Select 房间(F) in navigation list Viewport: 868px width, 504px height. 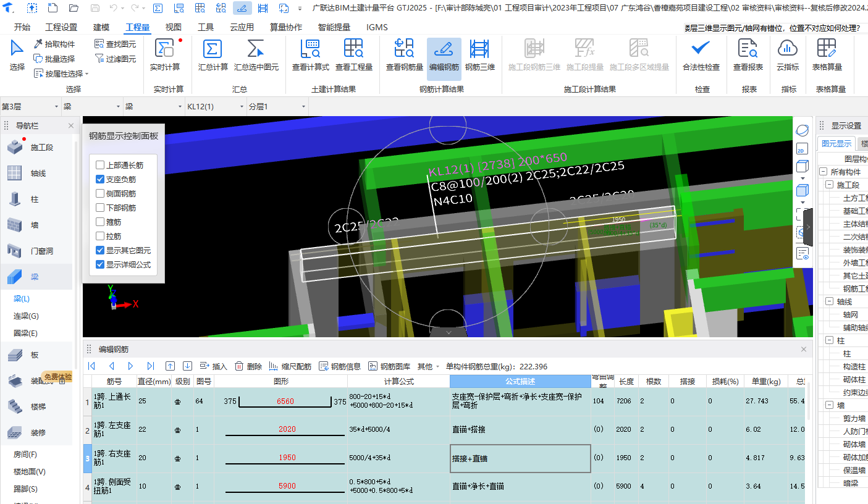[x=26, y=455]
